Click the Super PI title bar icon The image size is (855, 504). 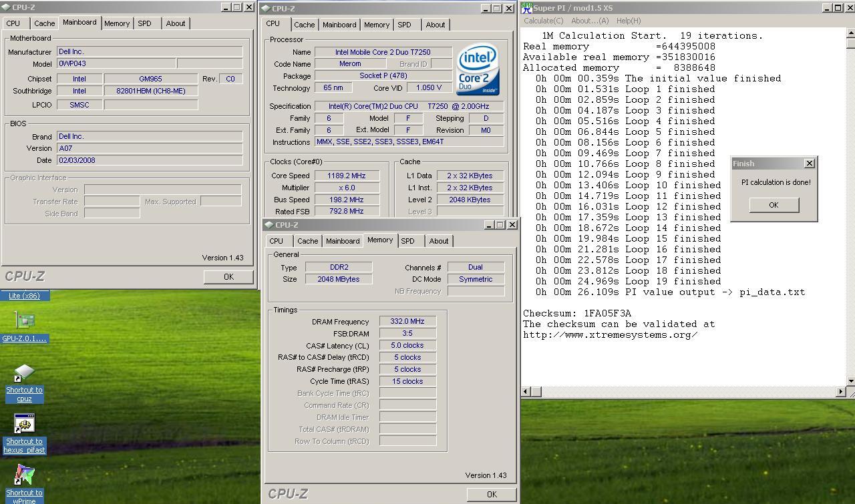click(x=526, y=8)
